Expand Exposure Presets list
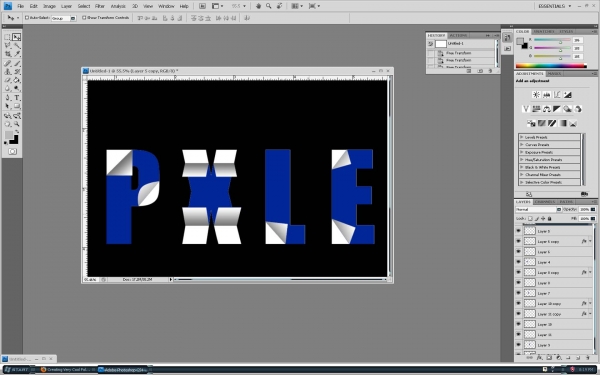Image resolution: width=600 pixels, height=375 pixels. [522, 152]
